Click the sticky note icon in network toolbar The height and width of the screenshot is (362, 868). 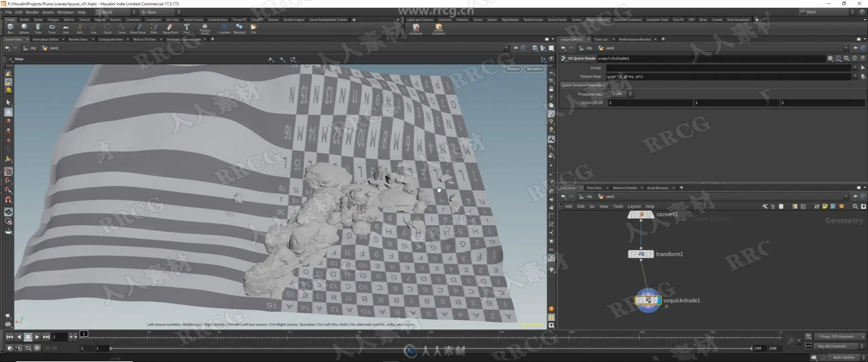tap(824, 206)
